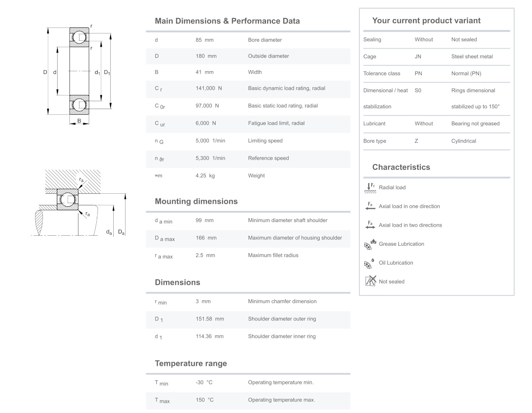Select the Steel sheet metal cage entry
Screen dimensions: 532x413
point(472,56)
